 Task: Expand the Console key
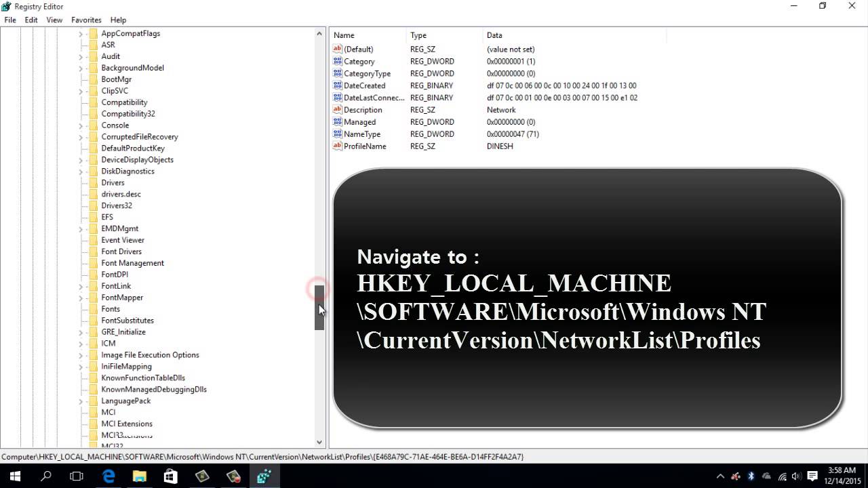[81, 126]
